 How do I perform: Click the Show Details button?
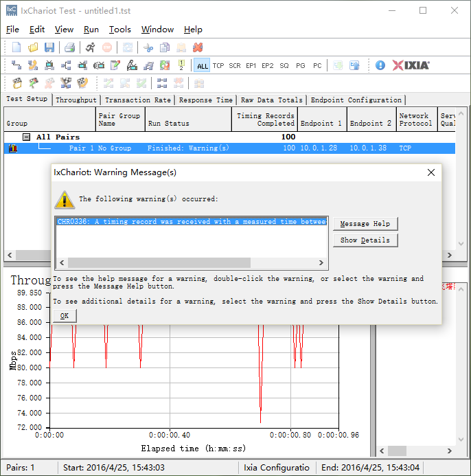(x=365, y=240)
